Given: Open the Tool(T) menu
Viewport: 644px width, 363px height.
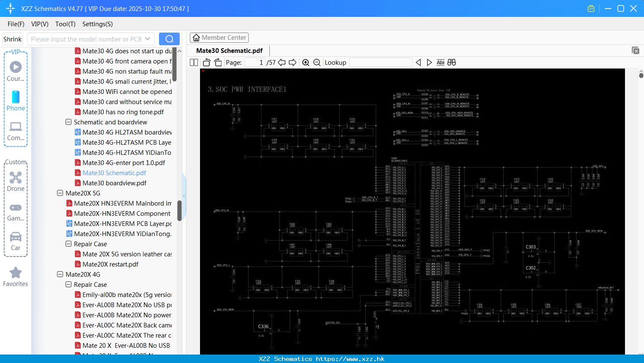Looking at the screenshot, I should click(x=66, y=24).
